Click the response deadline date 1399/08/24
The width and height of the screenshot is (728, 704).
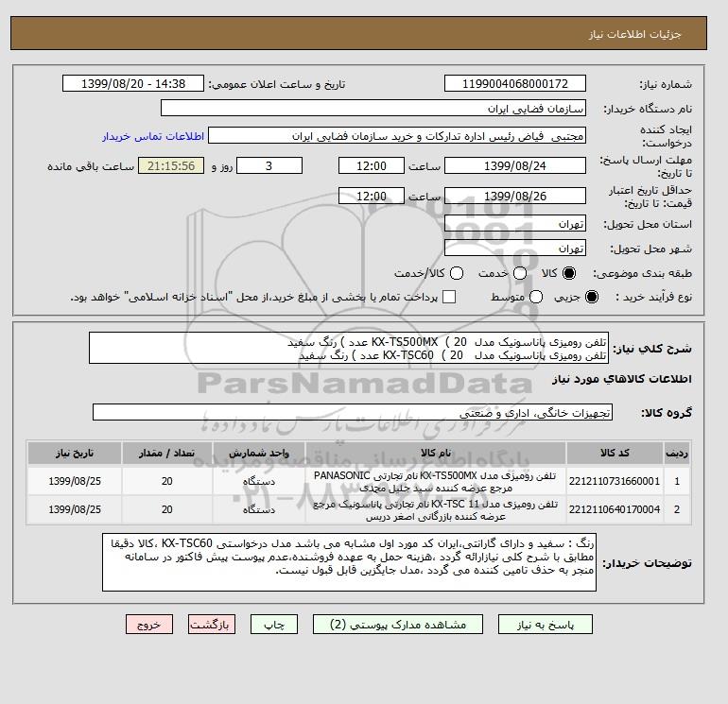pyautogui.click(x=515, y=165)
